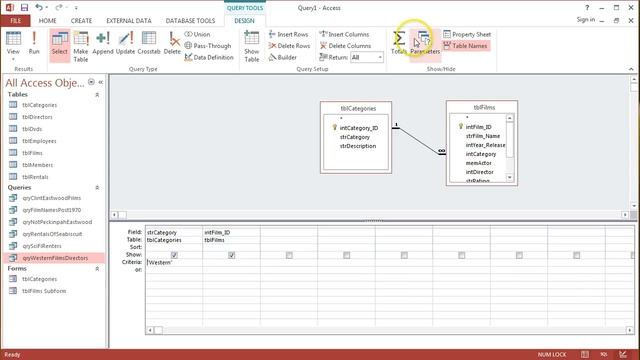Switch to Update query type

[x=125, y=43]
